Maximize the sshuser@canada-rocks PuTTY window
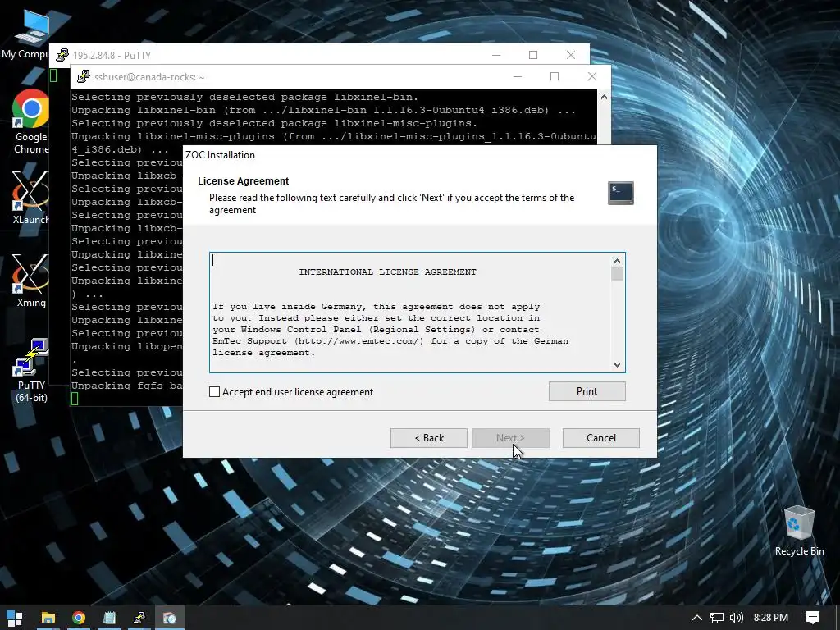The height and width of the screenshot is (630, 840). click(x=555, y=76)
